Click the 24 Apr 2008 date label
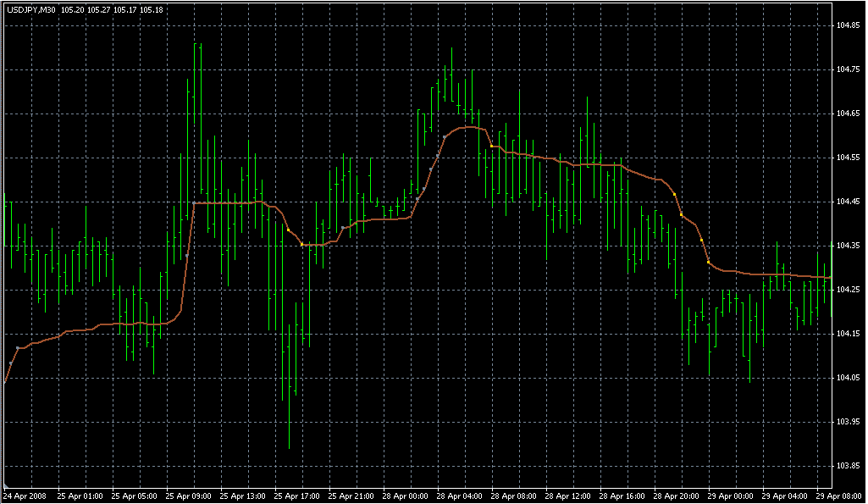Image resolution: width=868 pixels, height=504 pixels. 24,496
